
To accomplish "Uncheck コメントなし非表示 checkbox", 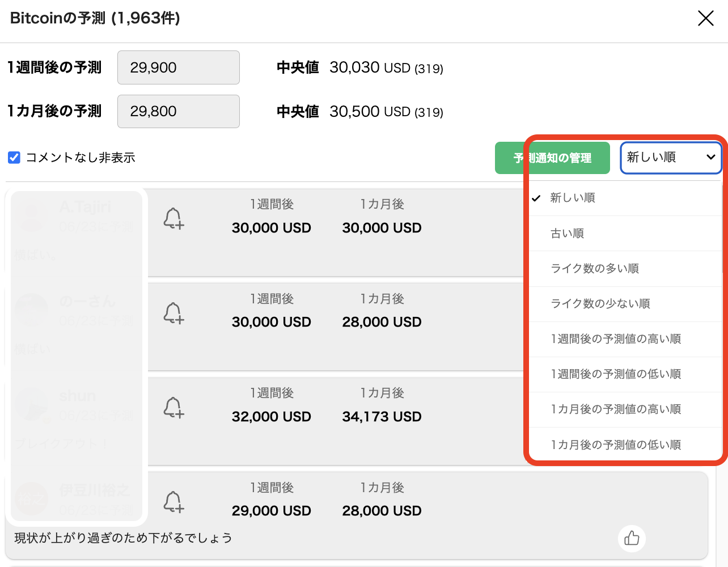I will 14,158.
